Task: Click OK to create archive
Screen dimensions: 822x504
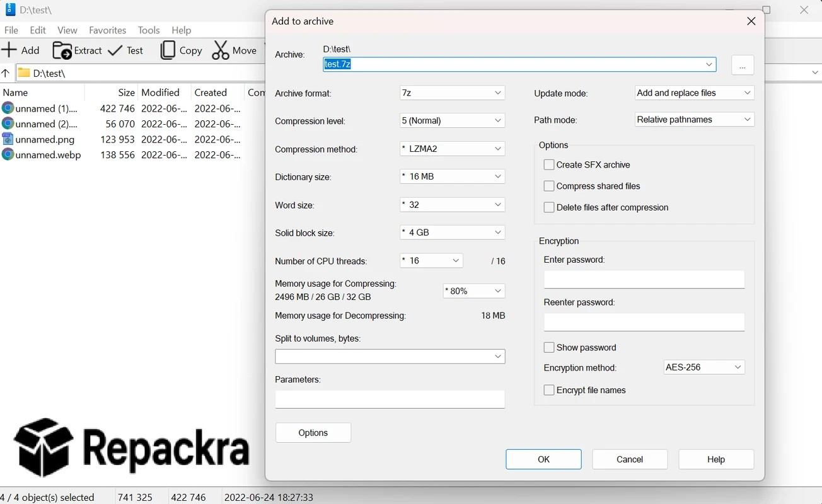Action: (543, 459)
